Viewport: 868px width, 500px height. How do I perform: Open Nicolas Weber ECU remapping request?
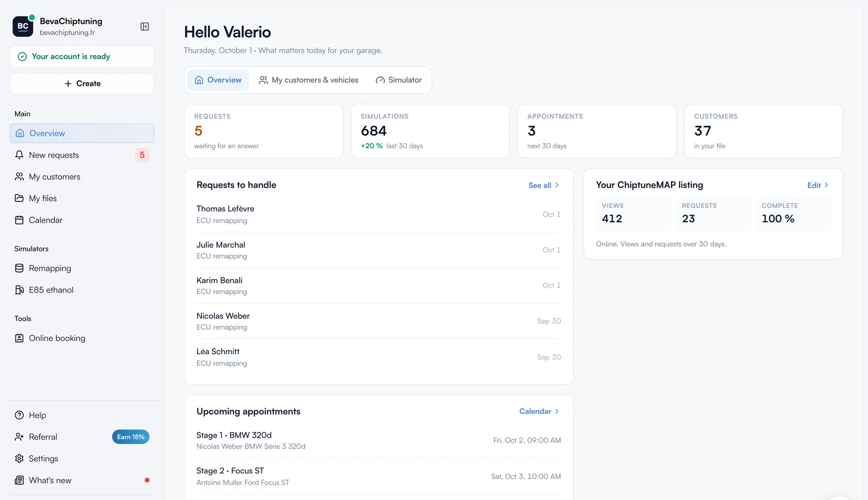point(378,321)
